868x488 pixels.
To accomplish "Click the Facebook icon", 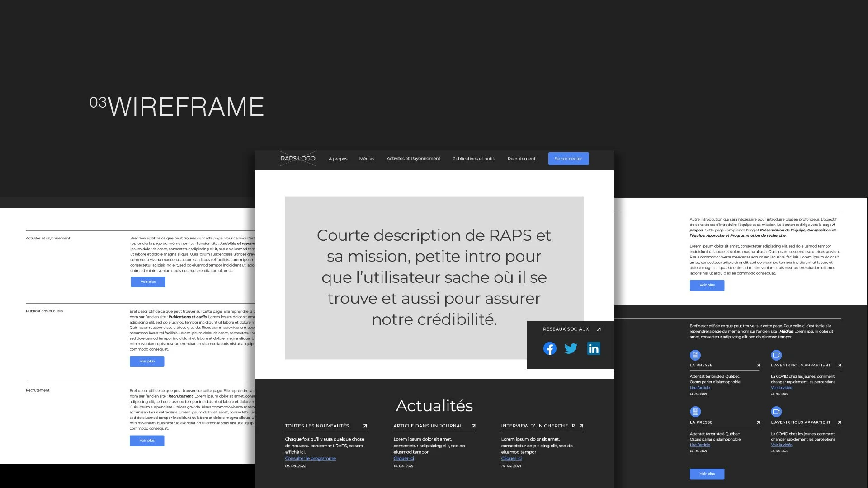I will pyautogui.click(x=550, y=348).
